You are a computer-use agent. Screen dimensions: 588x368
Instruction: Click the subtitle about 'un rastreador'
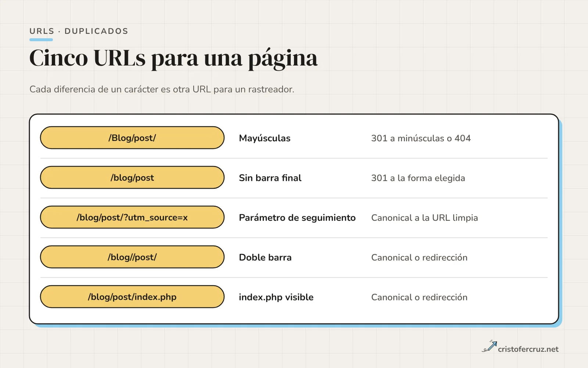pos(162,89)
